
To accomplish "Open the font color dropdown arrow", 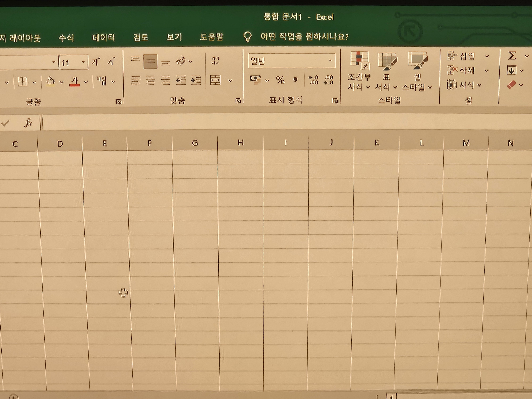I will tap(86, 82).
